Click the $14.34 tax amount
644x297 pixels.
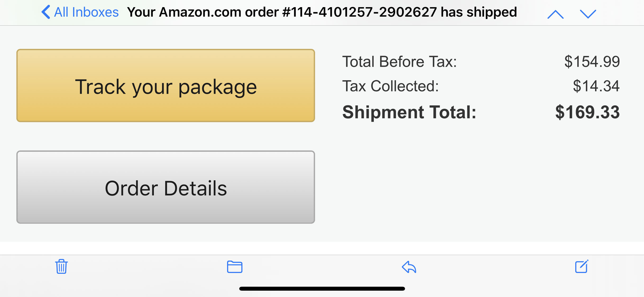tap(596, 86)
